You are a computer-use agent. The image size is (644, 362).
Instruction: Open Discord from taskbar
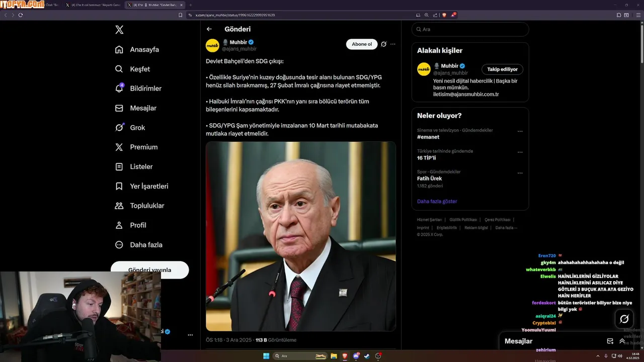356,356
